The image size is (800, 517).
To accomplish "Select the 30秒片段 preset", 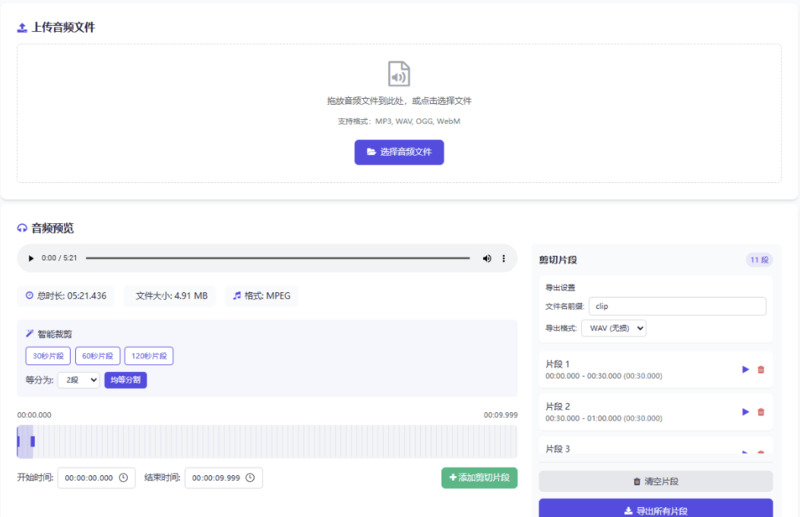I will pos(48,356).
